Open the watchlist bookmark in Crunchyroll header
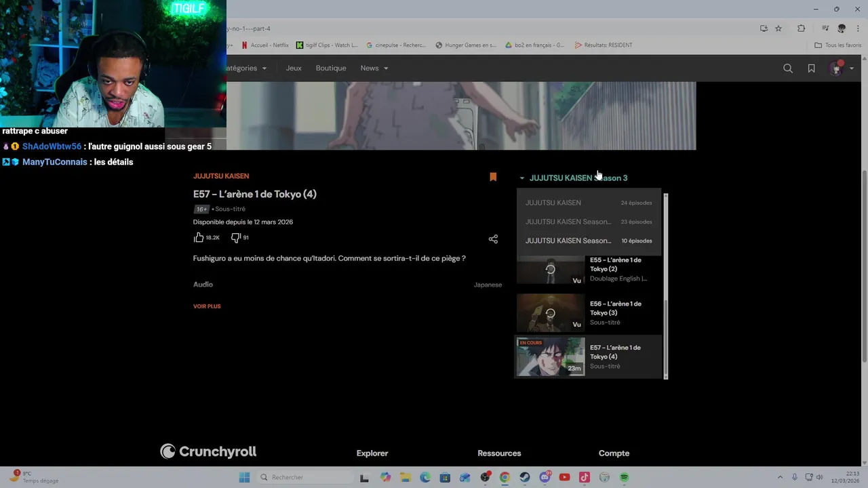The image size is (868, 488). [811, 68]
